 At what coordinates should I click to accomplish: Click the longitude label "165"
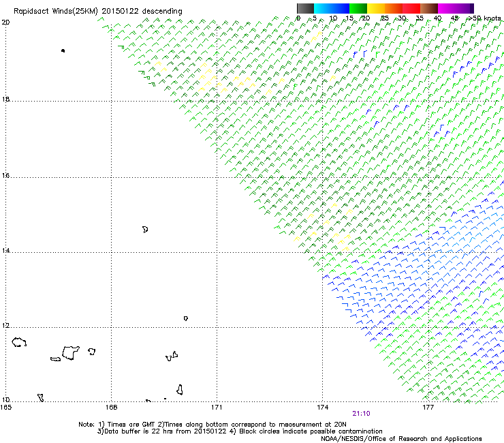(x=5, y=408)
